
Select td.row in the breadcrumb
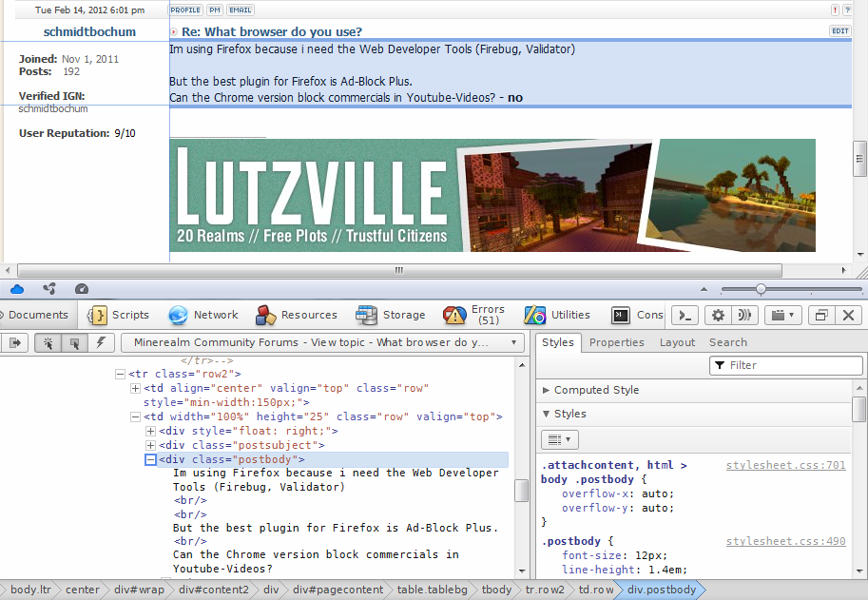click(x=596, y=590)
